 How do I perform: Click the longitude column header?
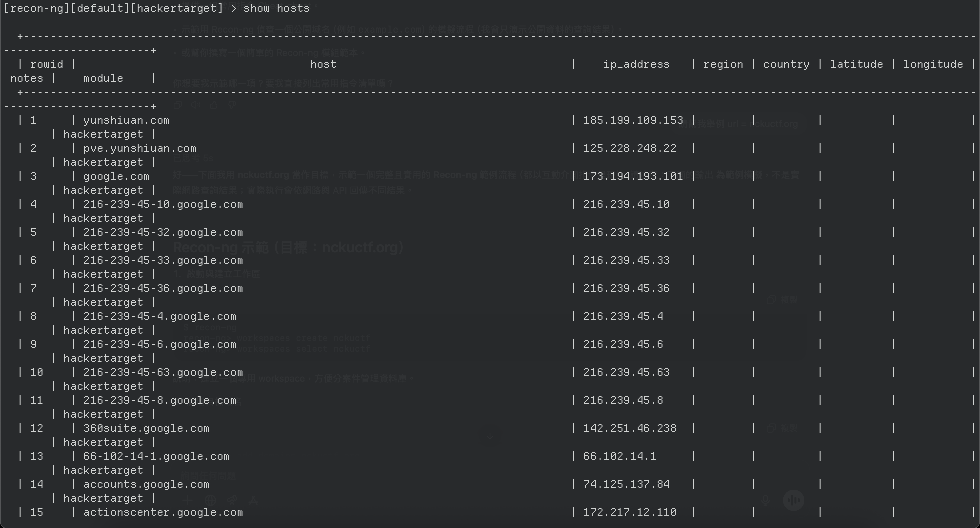coord(933,64)
